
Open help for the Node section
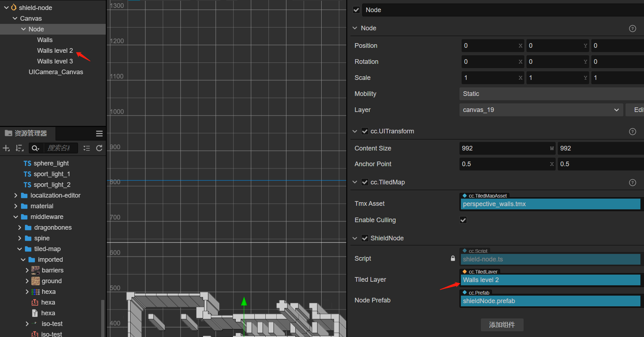click(633, 29)
